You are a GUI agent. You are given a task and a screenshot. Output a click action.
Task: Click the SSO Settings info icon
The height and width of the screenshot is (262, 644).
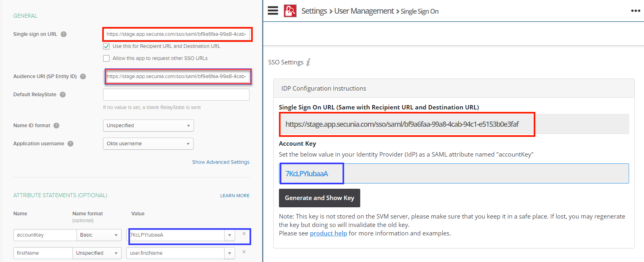tap(308, 62)
